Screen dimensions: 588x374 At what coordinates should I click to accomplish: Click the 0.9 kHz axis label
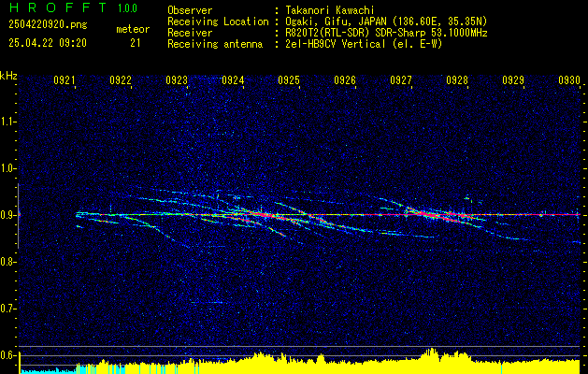[7, 215]
